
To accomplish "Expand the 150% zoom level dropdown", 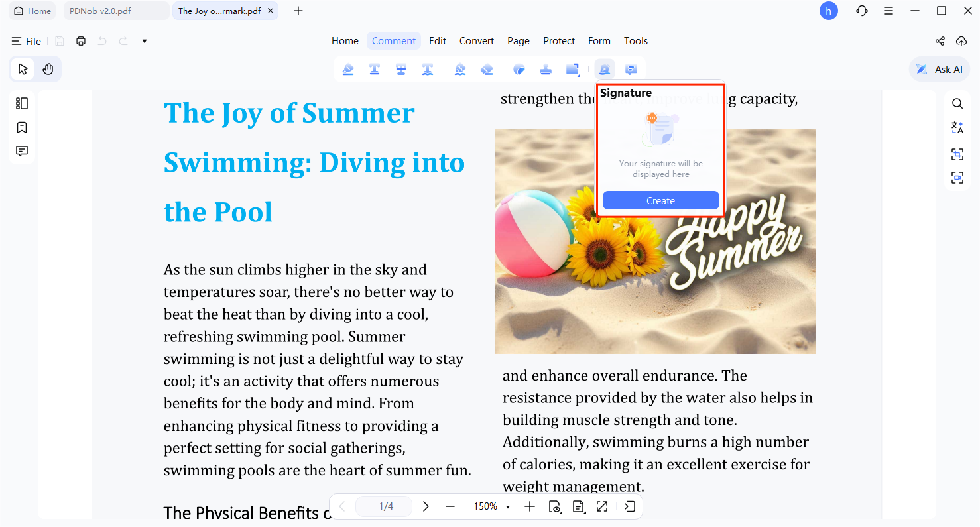I will coord(508,507).
